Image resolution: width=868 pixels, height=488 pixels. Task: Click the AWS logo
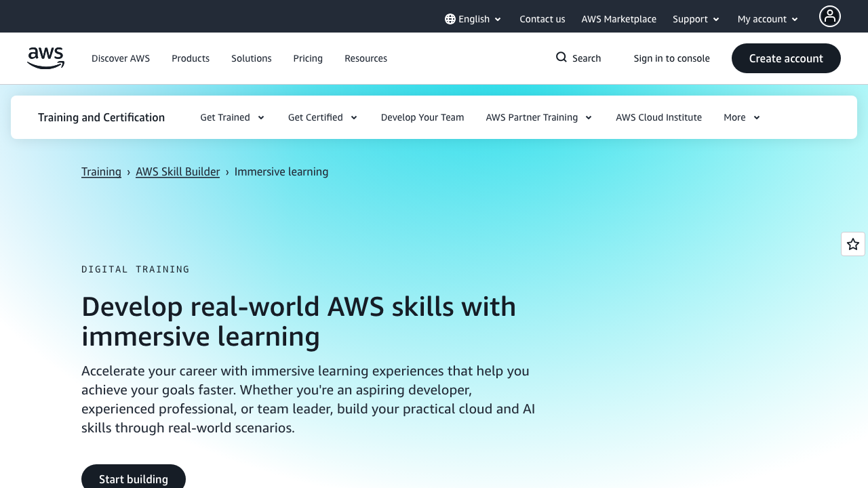tap(45, 58)
